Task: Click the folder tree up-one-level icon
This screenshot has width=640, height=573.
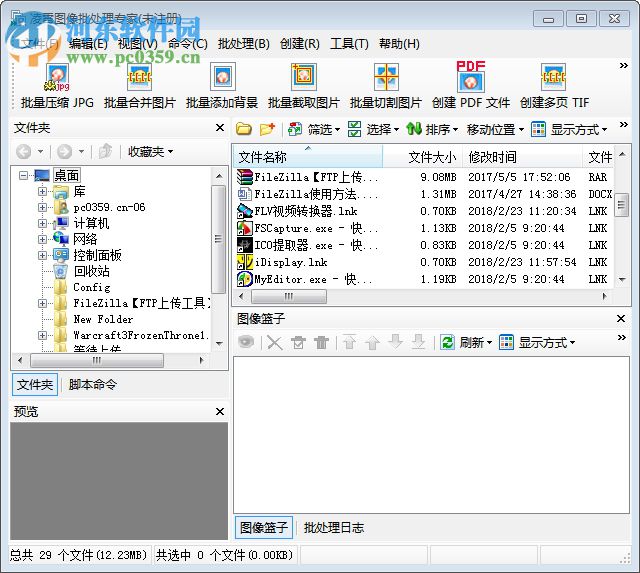Action: pos(105,152)
